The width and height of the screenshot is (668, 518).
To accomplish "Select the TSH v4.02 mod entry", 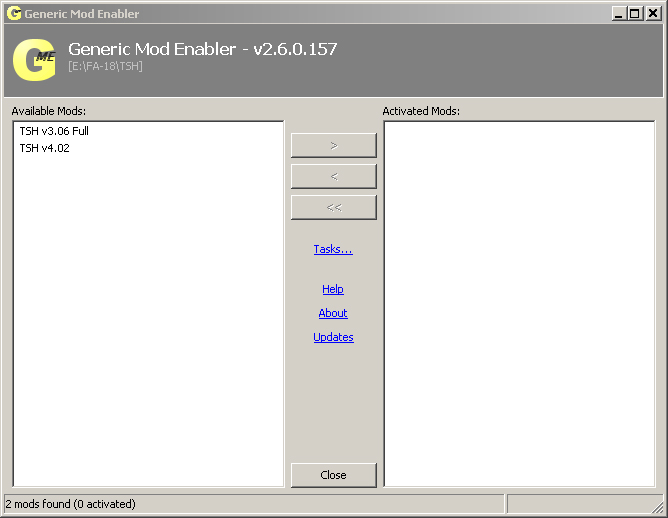I will [x=44, y=148].
